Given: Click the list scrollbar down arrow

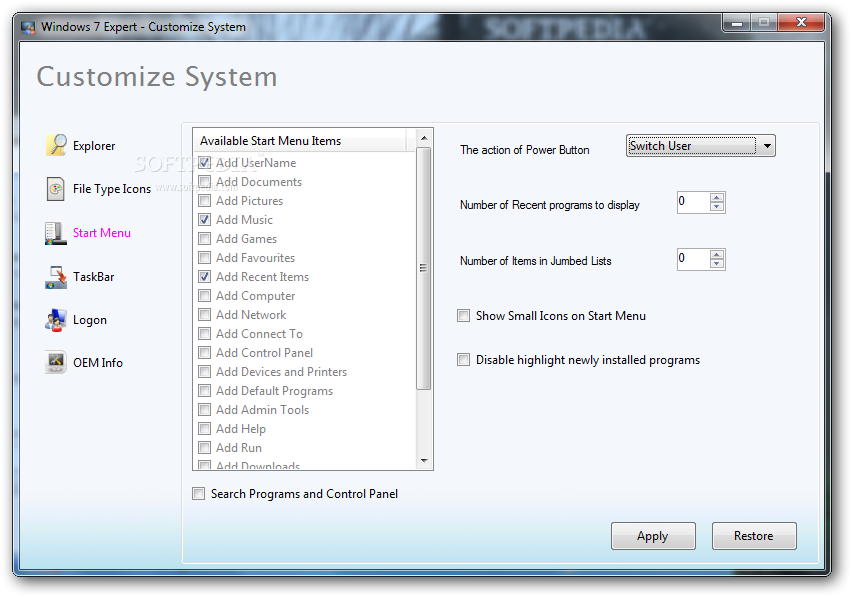Looking at the screenshot, I should pyautogui.click(x=424, y=461).
